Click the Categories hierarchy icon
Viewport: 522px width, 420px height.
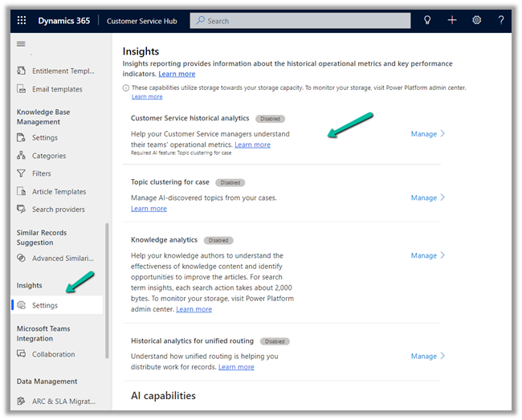point(22,156)
